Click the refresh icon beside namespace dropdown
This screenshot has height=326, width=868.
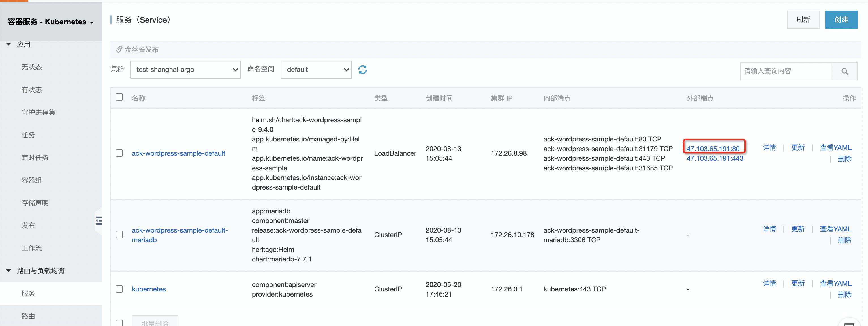tap(362, 70)
